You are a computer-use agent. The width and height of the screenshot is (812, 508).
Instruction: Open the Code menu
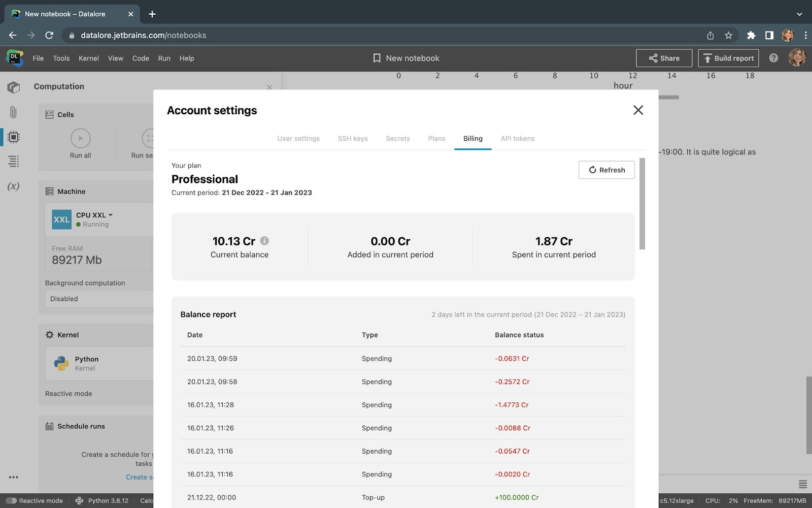click(x=141, y=58)
